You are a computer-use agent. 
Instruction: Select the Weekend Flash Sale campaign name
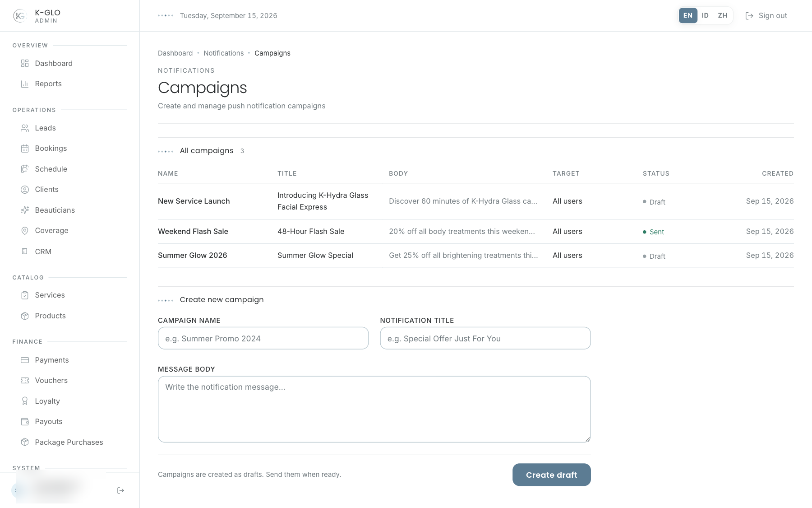pos(193,232)
